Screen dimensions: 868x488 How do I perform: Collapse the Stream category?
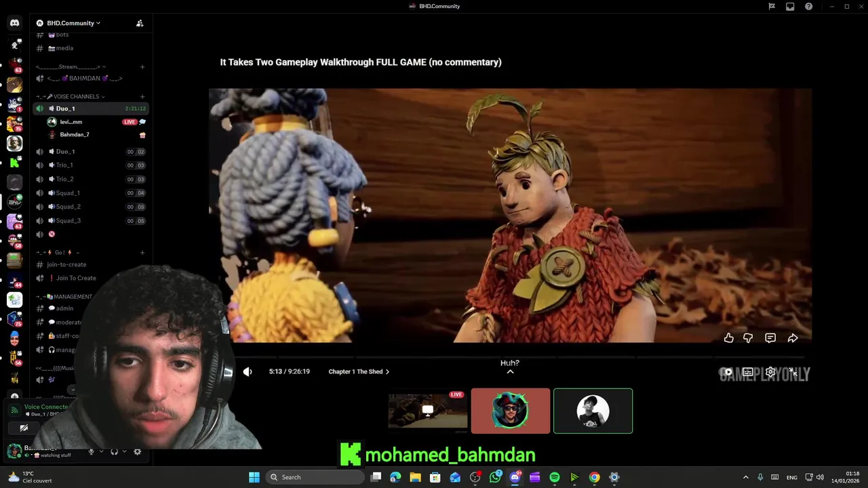pyautogui.click(x=71, y=67)
